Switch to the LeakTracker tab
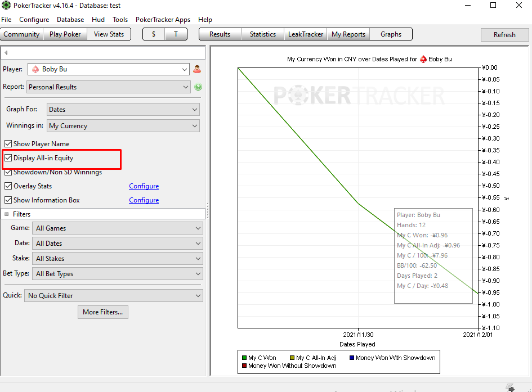The width and height of the screenshot is (532, 392). tap(305, 34)
